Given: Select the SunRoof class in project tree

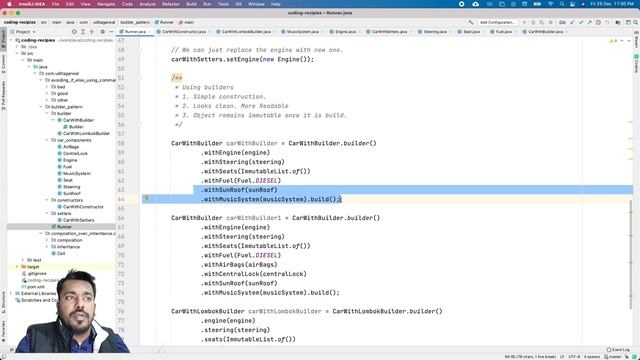Looking at the screenshot, I should coord(72,193).
